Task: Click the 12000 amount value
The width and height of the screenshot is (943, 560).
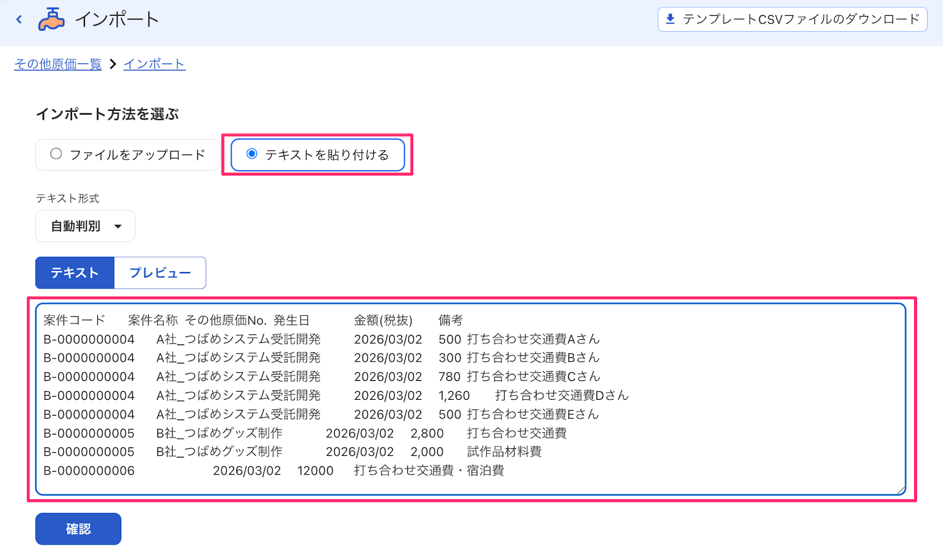Action: 315,471
